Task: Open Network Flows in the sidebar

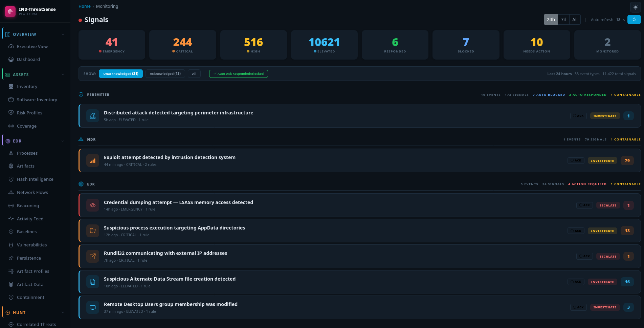Action: [32, 192]
